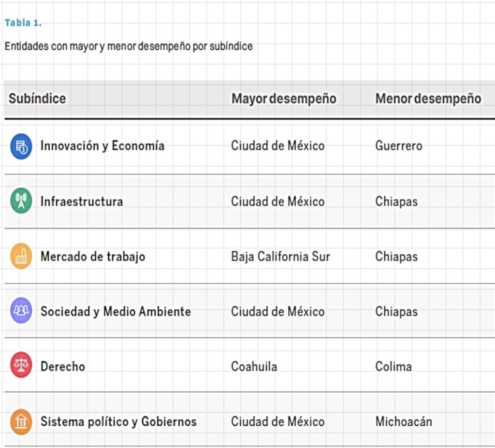Viewport: 495px width, 448px height.
Task: Click the Michoacán cell
Action: 404,421
